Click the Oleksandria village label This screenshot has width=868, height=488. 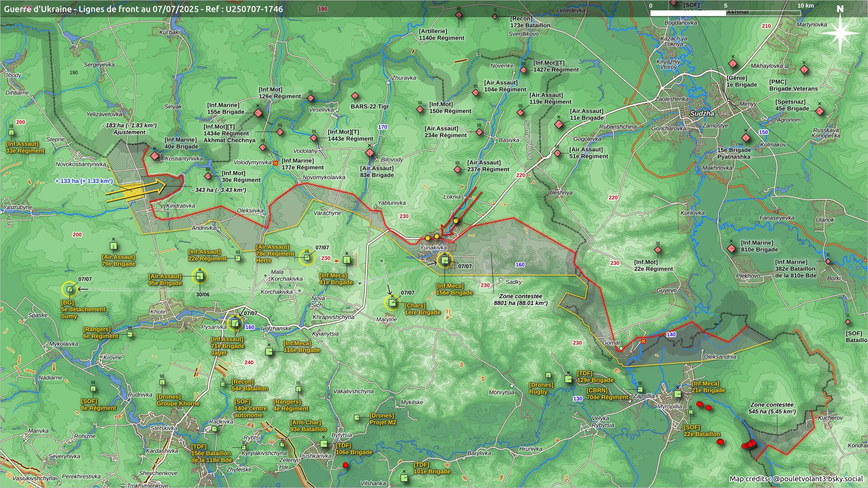point(720,357)
